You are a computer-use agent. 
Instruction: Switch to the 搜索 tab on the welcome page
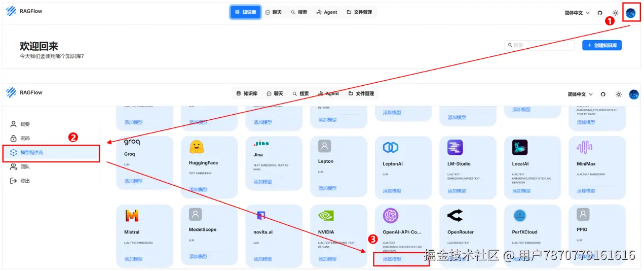[x=299, y=12]
